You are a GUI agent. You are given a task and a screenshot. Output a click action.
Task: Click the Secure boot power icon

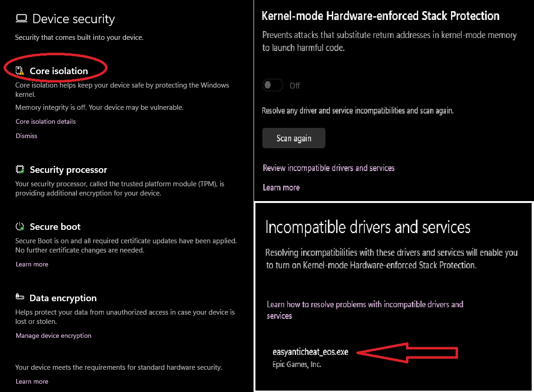[x=20, y=226]
